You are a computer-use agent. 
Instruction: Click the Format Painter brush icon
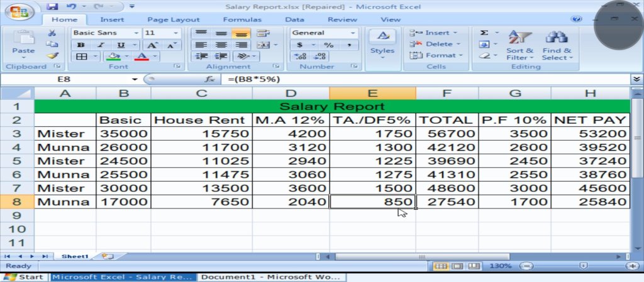coord(53,56)
